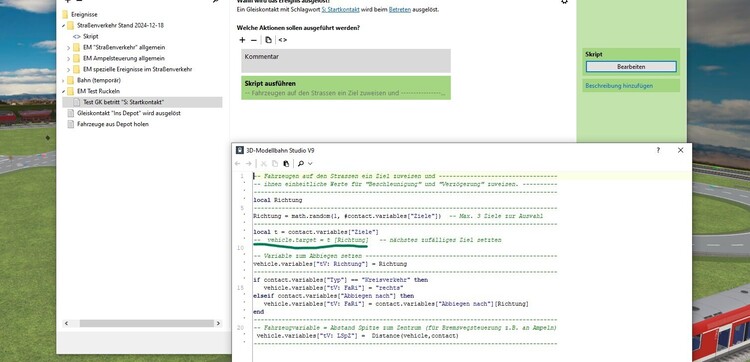Screen dimensions: 750x362
Task: Expand the EM "Straßenverkehr" allgemein folder
Action: coord(68,47)
